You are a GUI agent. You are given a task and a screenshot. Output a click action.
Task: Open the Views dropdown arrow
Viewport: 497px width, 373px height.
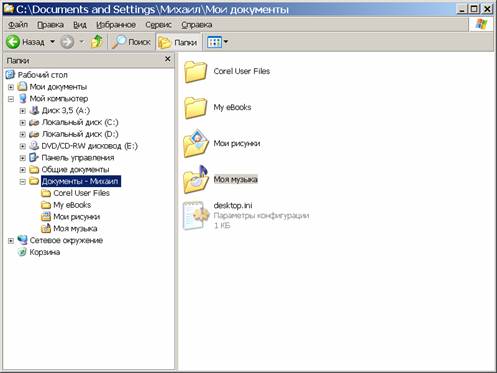click(x=226, y=42)
